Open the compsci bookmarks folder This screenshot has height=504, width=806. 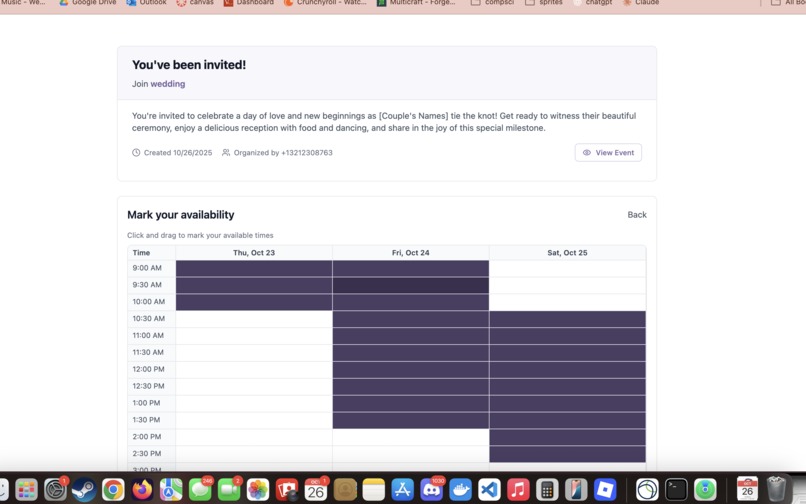point(492,3)
